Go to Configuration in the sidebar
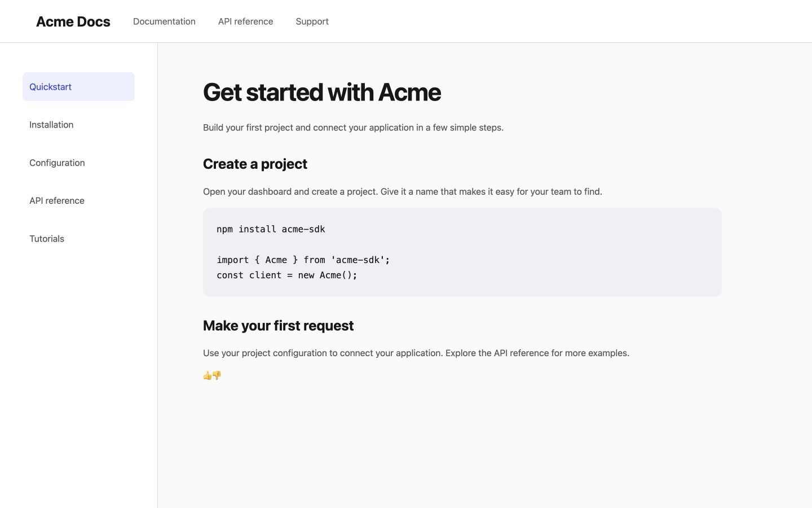 click(78, 163)
